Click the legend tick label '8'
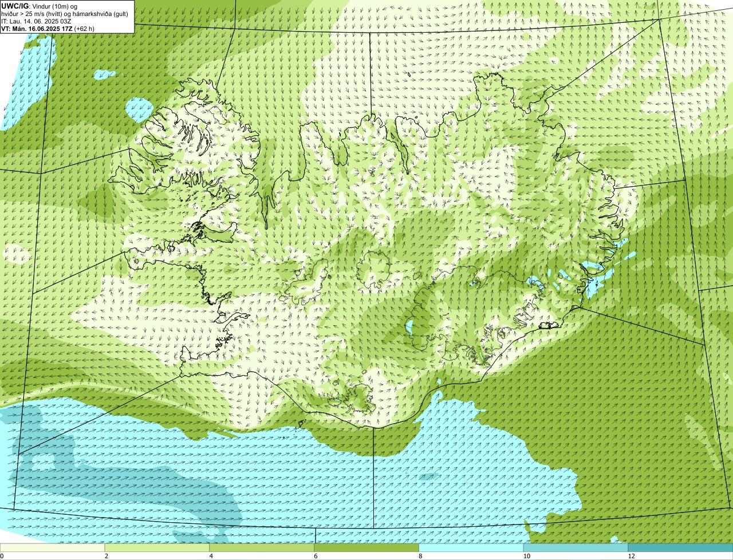733x560 pixels. click(420, 556)
